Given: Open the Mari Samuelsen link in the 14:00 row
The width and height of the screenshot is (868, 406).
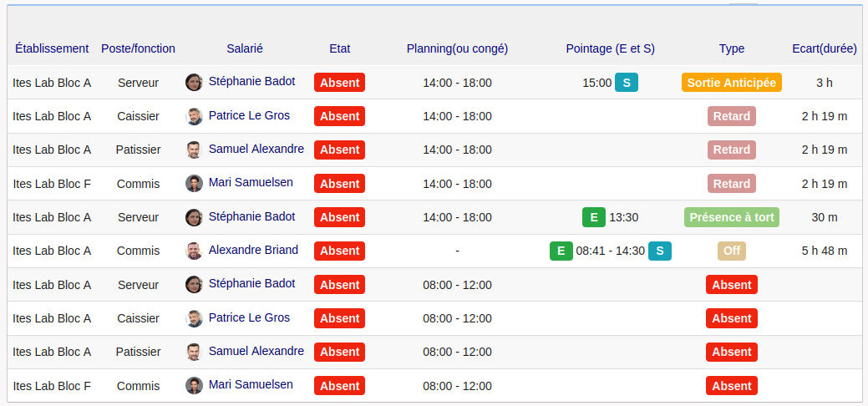Looking at the screenshot, I should click(x=251, y=183).
